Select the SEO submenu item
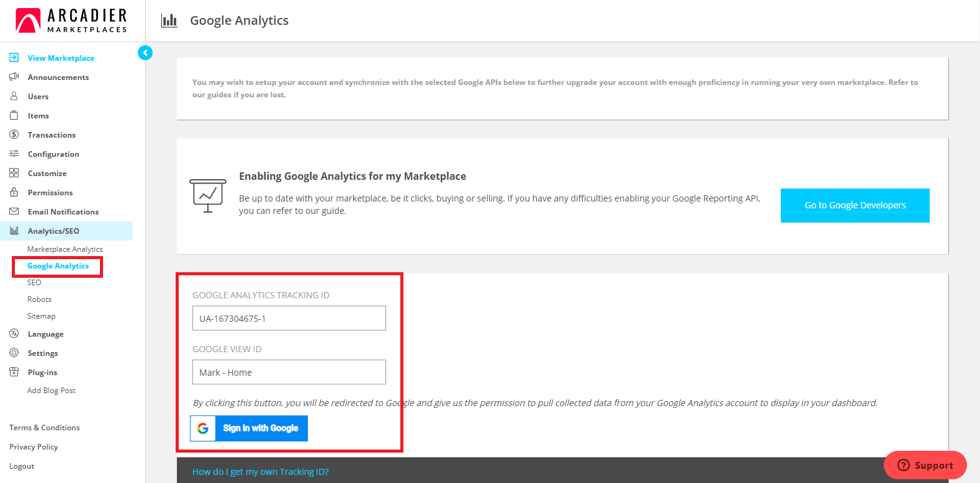Screen dimensions: 980x483 pyautogui.click(x=34, y=283)
